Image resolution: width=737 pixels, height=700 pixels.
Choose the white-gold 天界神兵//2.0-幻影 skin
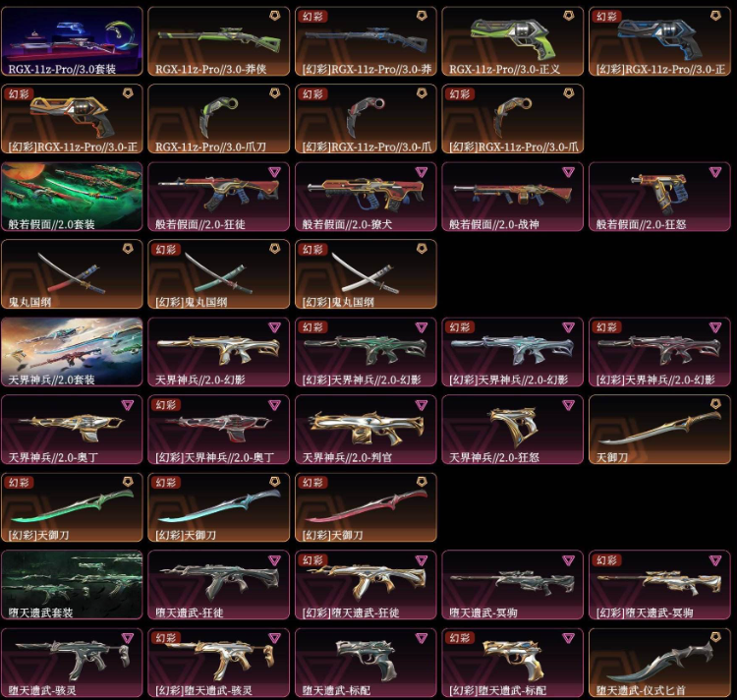218,352
